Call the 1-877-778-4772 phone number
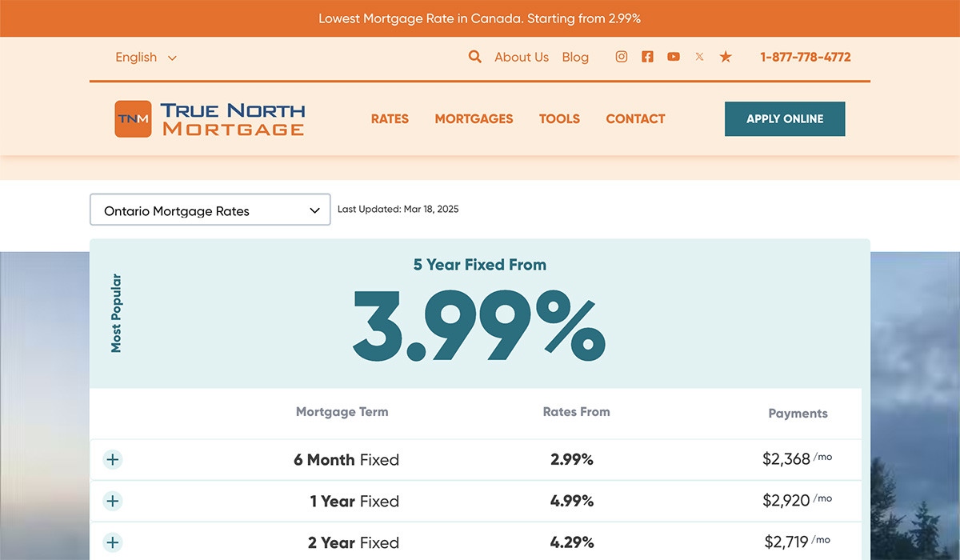Image resolution: width=960 pixels, height=560 pixels. tap(805, 57)
